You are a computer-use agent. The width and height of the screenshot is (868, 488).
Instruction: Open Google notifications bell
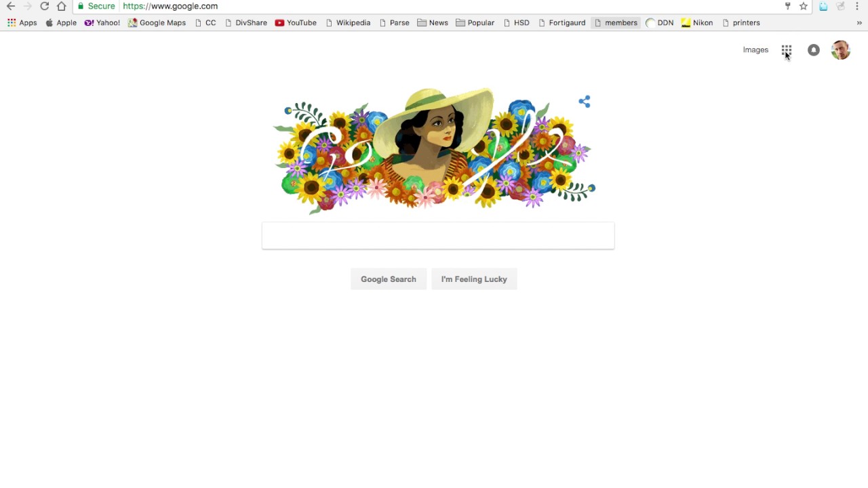tap(814, 50)
